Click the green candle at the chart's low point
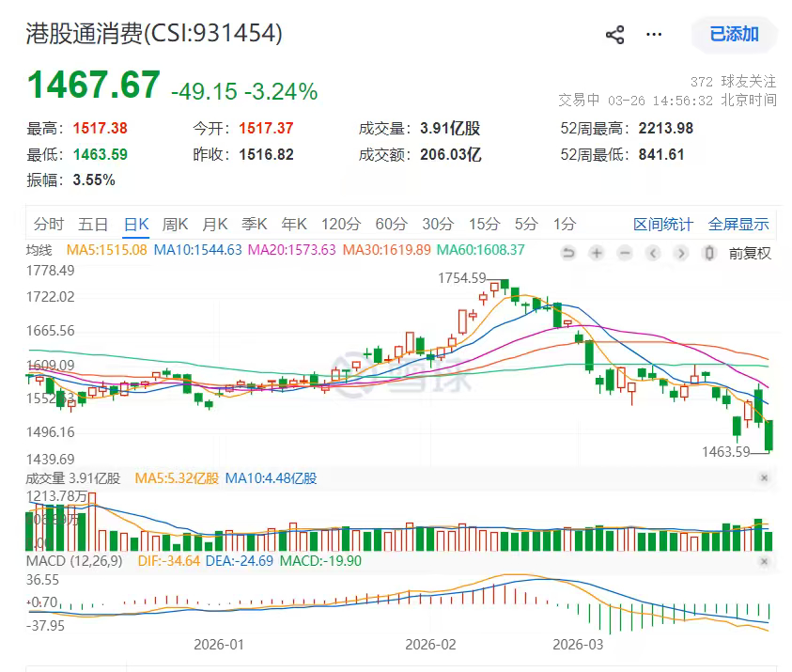The height and width of the screenshot is (672, 792). click(x=768, y=437)
